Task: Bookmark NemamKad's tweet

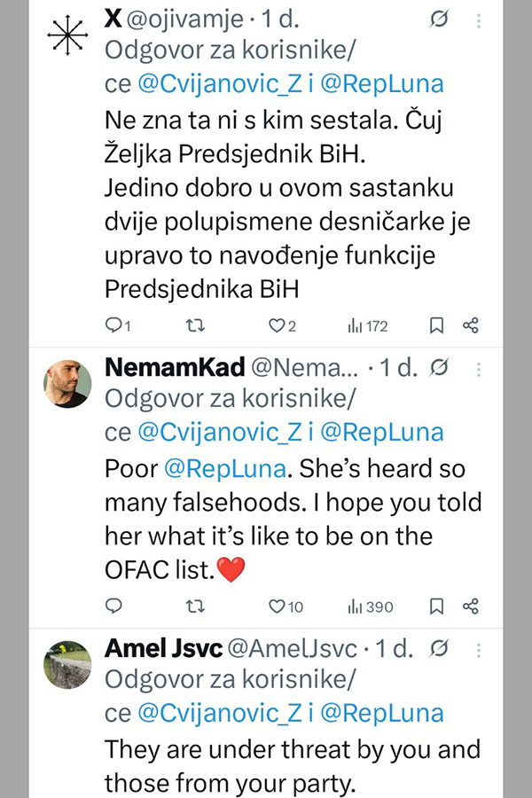Action: [436, 606]
